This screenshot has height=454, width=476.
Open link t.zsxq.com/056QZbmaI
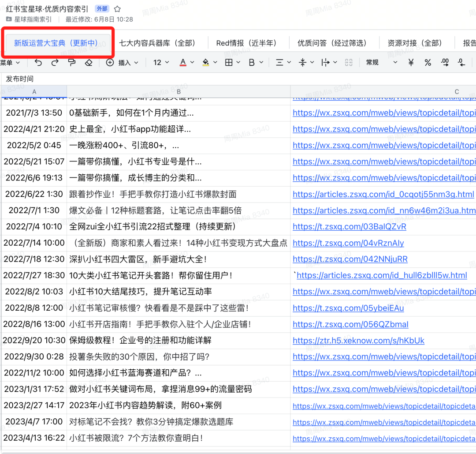[350, 324]
